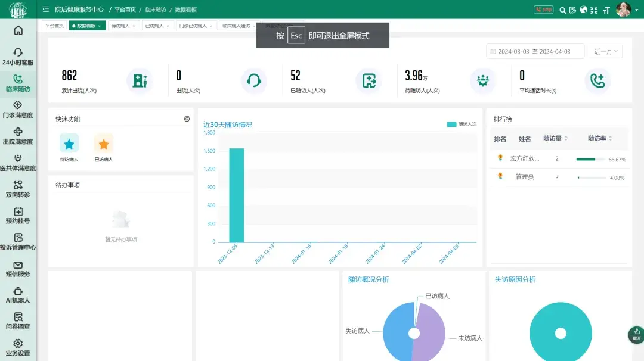Open AI机器人 in the sidebar
The width and height of the screenshot is (644, 361).
pos(18,295)
